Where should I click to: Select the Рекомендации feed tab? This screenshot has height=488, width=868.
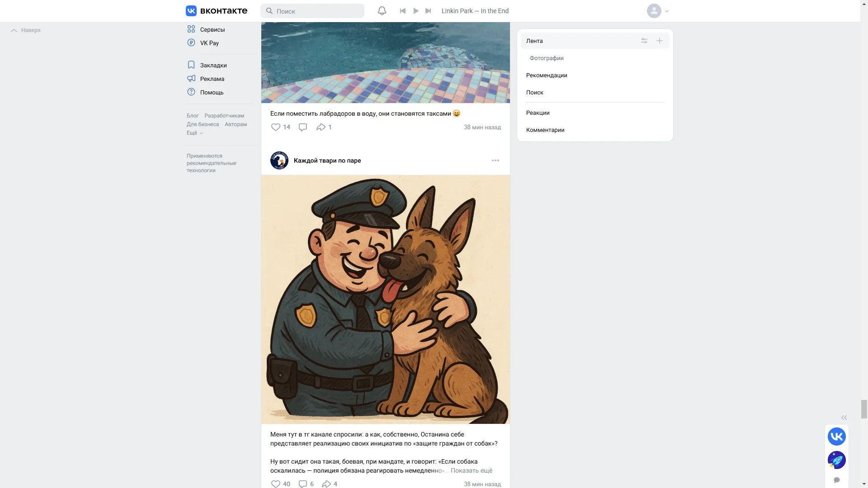point(547,75)
